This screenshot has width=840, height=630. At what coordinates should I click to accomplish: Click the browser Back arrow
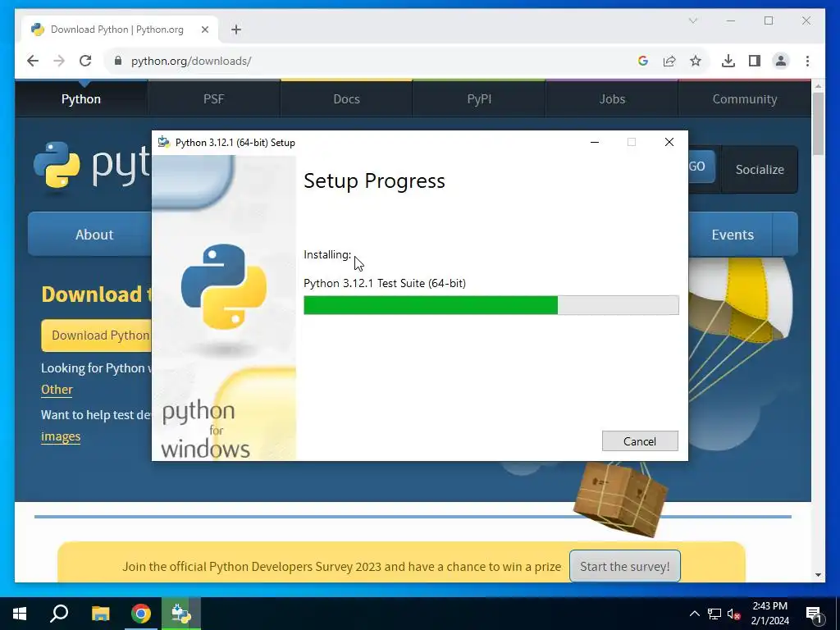(x=33, y=61)
